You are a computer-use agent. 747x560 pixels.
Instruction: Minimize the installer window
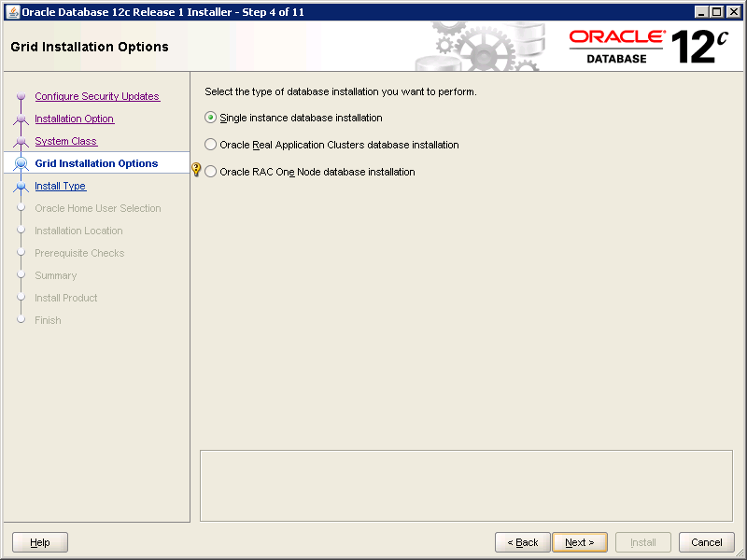[x=701, y=12]
